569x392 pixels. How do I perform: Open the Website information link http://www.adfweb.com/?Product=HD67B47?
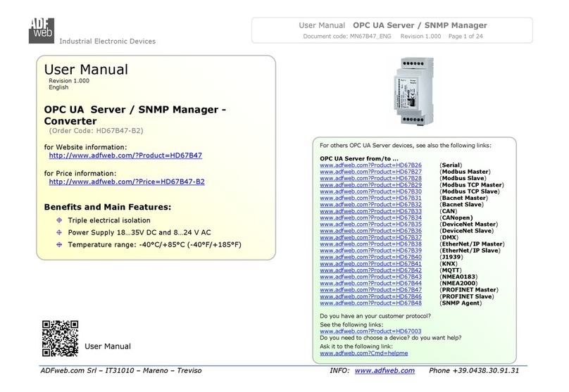click(x=125, y=156)
